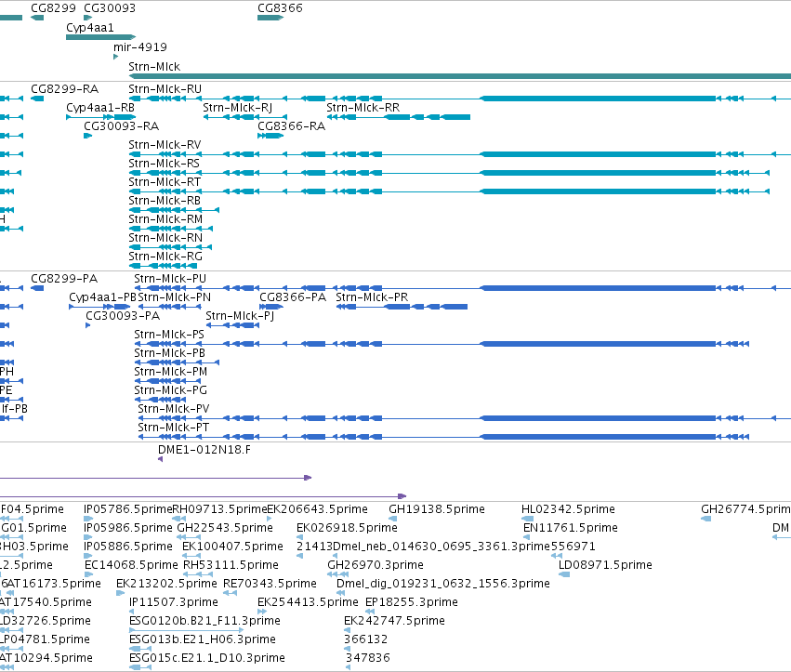Click the Cyp4aa1-RB transcript label

[x=99, y=108]
